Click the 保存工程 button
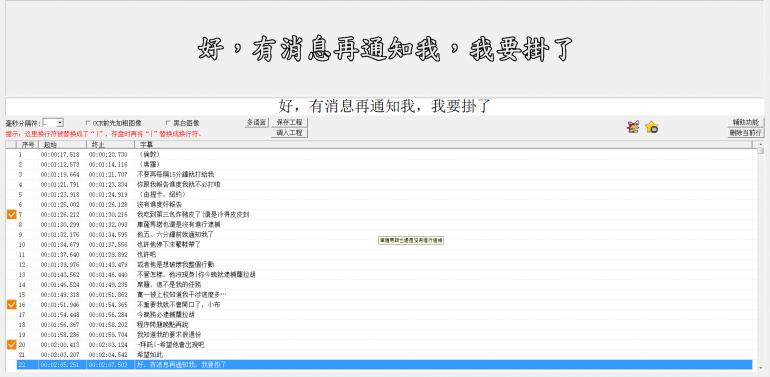The width and height of the screenshot is (770, 377). [289, 122]
